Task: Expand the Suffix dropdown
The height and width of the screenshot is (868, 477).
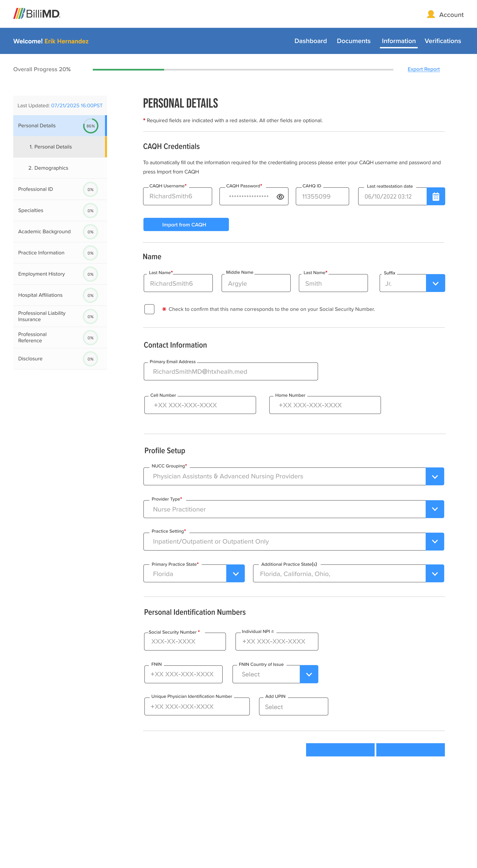Action: (435, 283)
